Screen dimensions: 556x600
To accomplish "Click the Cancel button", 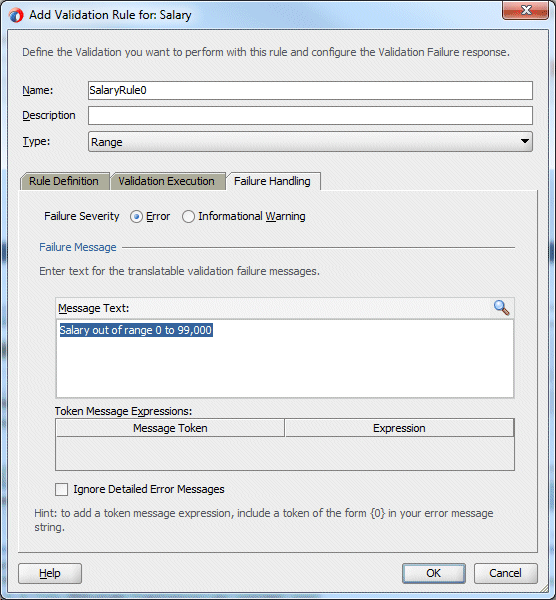I will [x=505, y=573].
